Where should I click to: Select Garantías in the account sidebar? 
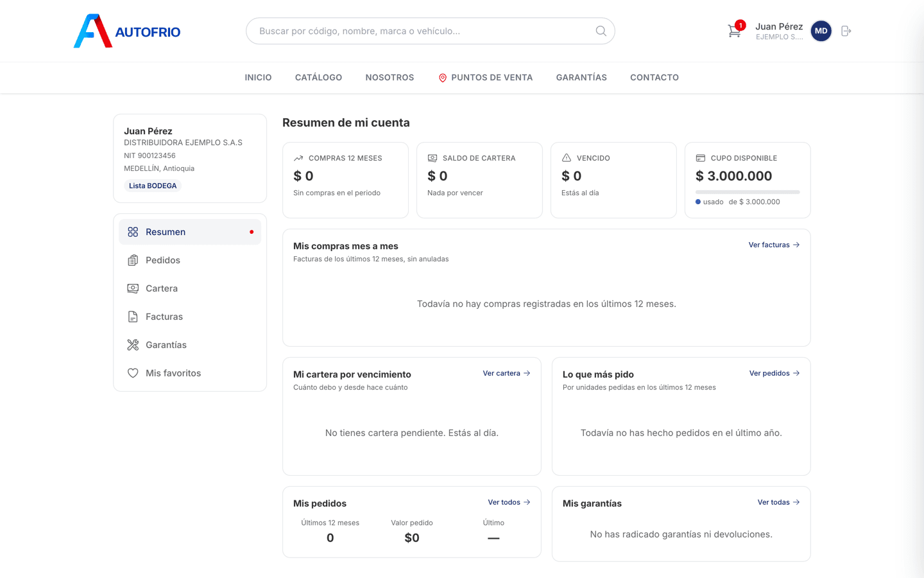190,345
